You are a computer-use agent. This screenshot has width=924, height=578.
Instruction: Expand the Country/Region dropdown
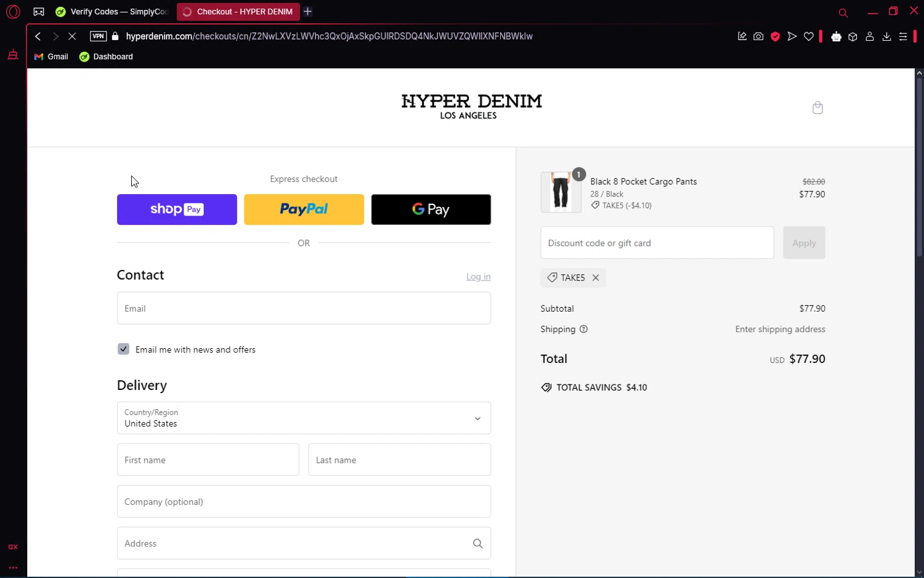click(304, 418)
